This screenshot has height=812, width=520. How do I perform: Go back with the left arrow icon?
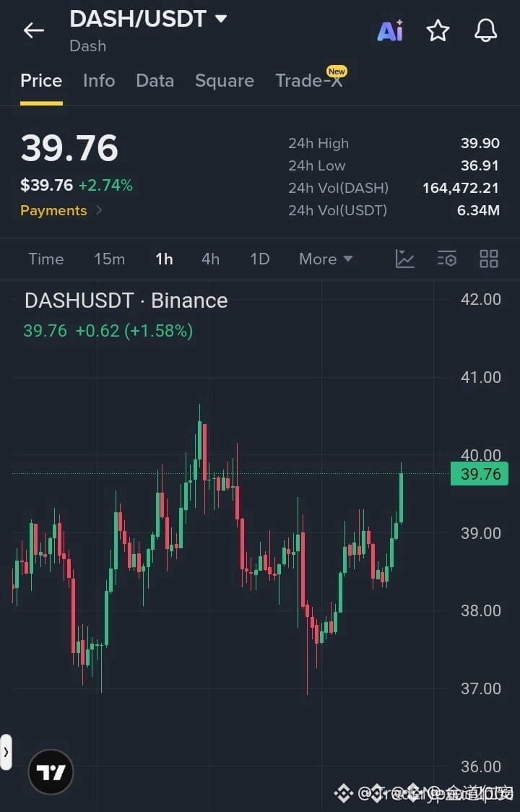[34, 30]
